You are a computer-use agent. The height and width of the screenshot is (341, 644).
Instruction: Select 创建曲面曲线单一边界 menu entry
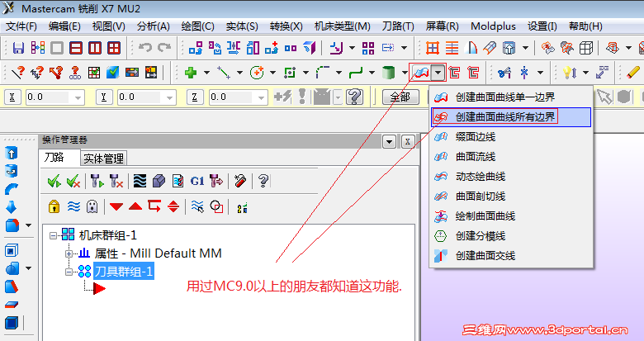(x=511, y=97)
